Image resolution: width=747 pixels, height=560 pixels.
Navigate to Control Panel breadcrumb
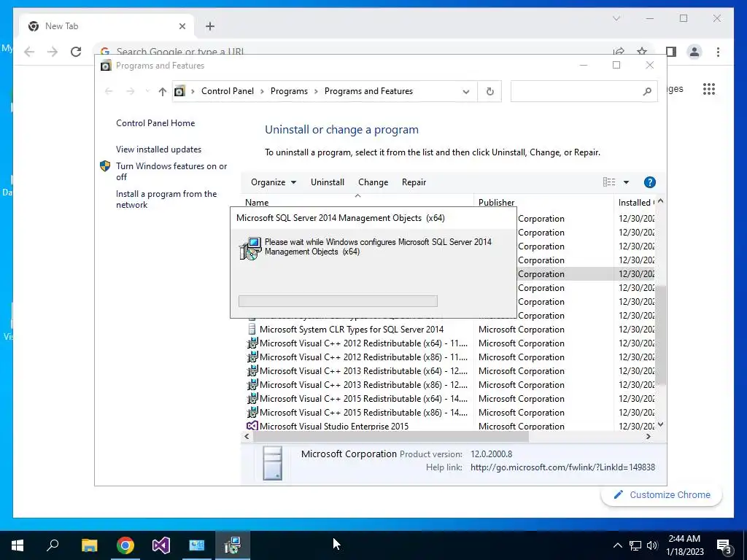[228, 91]
